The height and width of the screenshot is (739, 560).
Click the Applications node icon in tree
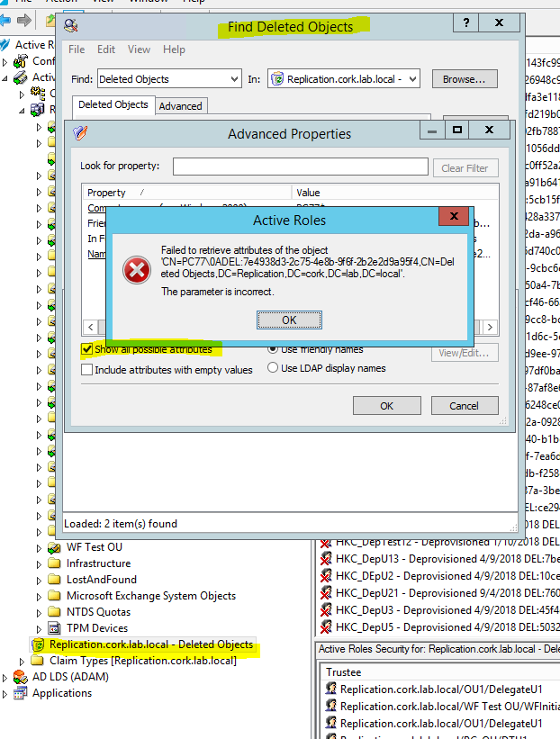20,693
